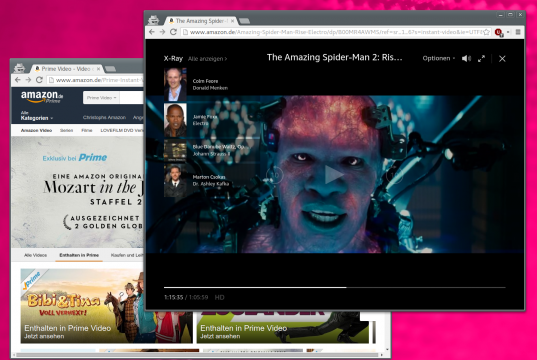Open the Mozart in the Jungle banner
The height and width of the screenshot is (360, 537).
[78, 192]
